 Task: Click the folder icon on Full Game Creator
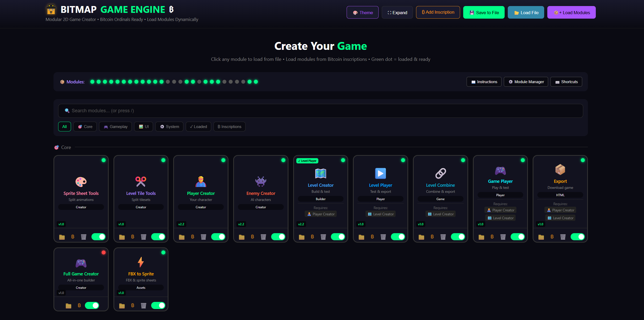click(68, 306)
